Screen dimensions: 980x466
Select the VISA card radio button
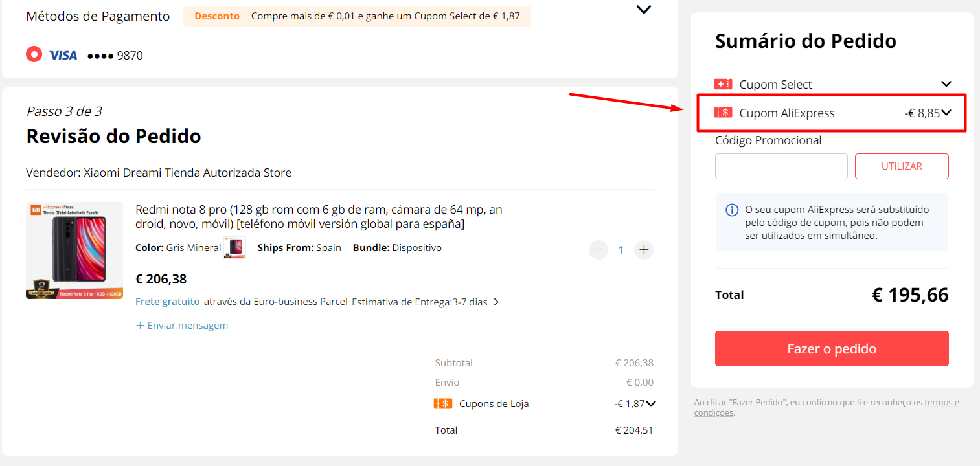(x=34, y=54)
